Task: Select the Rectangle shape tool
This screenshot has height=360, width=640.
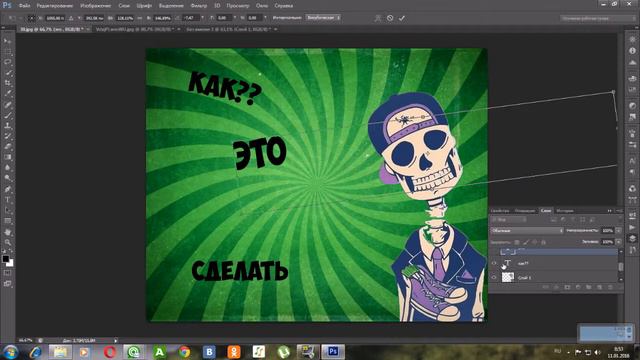Action: (7, 221)
